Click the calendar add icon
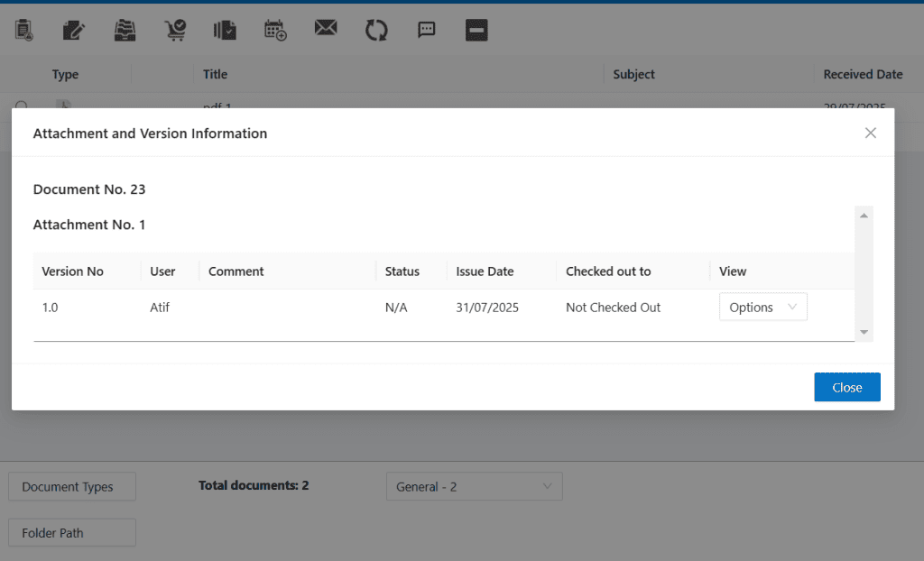The height and width of the screenshot is (561, 924). point(275,30)
